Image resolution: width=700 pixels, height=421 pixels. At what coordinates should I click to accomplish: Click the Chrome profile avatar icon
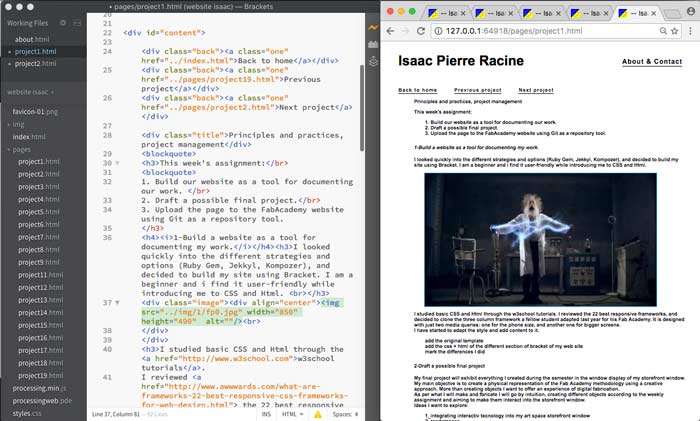[691, 12]
